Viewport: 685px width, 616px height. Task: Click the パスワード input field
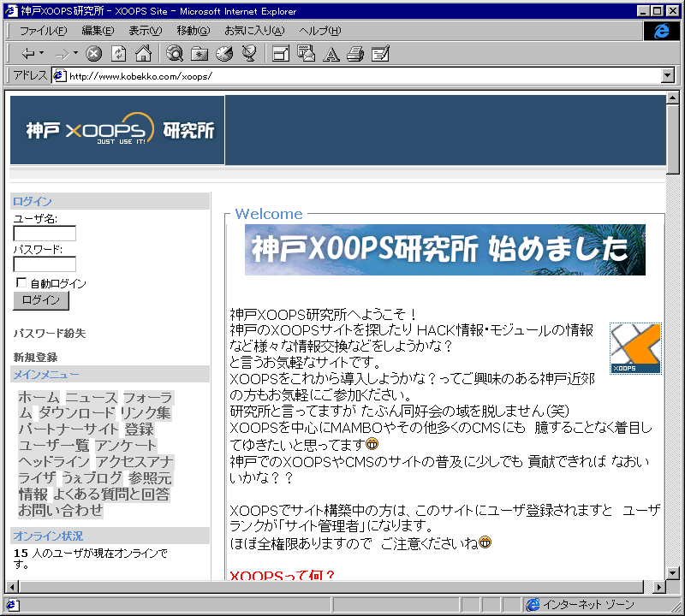tap(45, 264)
